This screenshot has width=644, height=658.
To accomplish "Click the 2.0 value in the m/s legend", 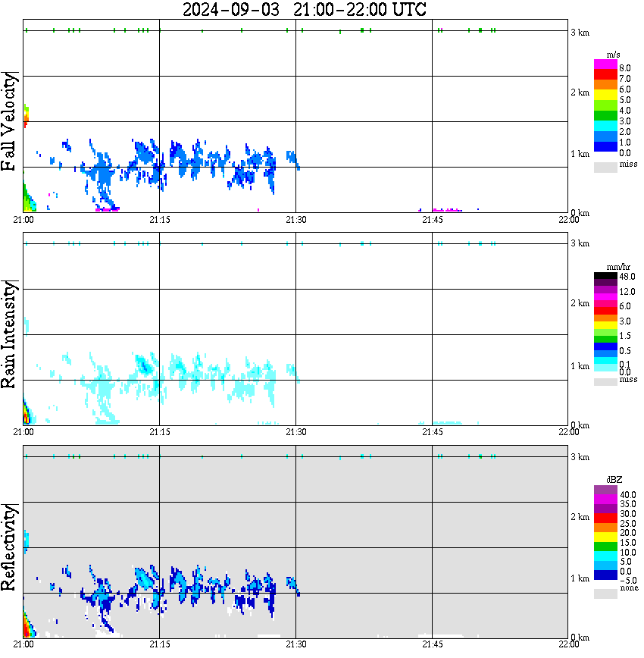I will [x=625, y=132].
